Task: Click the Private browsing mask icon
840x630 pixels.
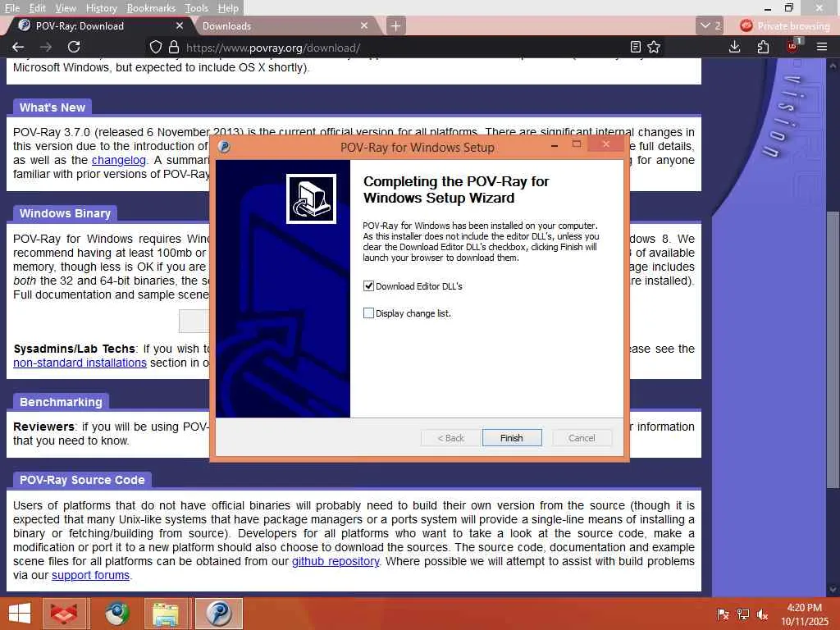Action: click(746, 25)
